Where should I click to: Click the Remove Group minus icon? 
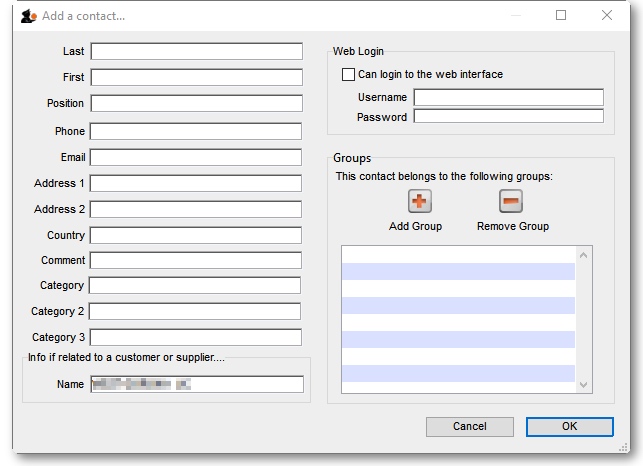511,201
